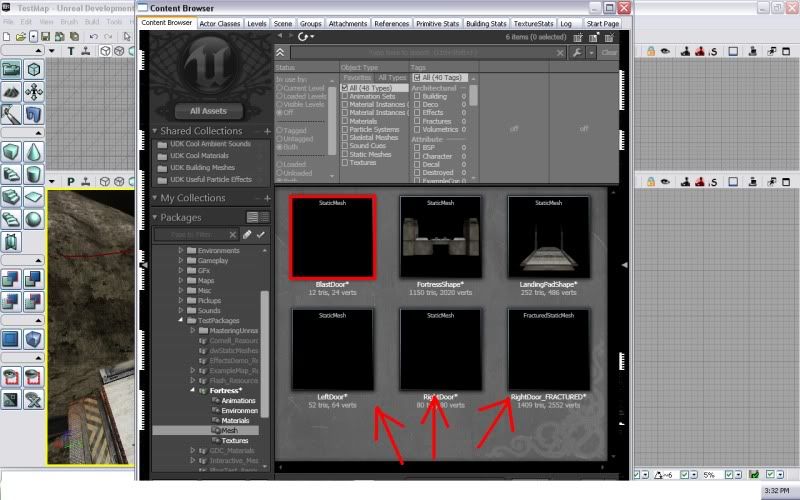Click the save floppy disk icon

tap(45, 37)
